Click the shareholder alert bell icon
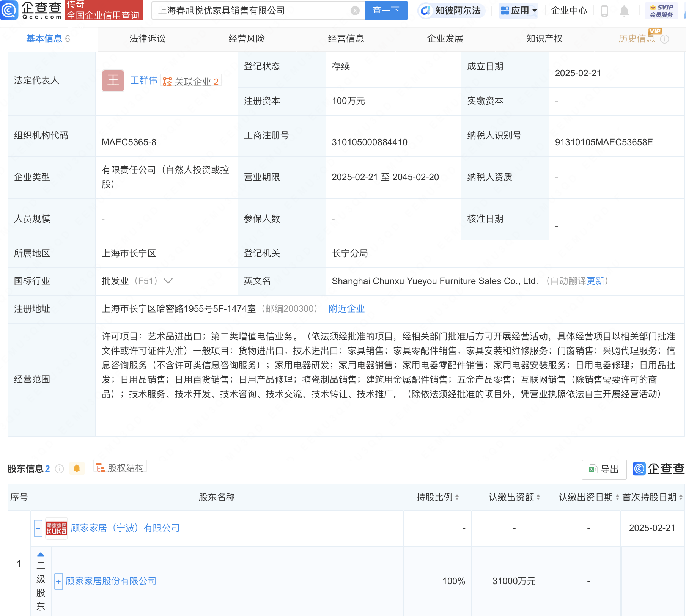The width and height of the screenshot is (686, 616). pos(77,469)
